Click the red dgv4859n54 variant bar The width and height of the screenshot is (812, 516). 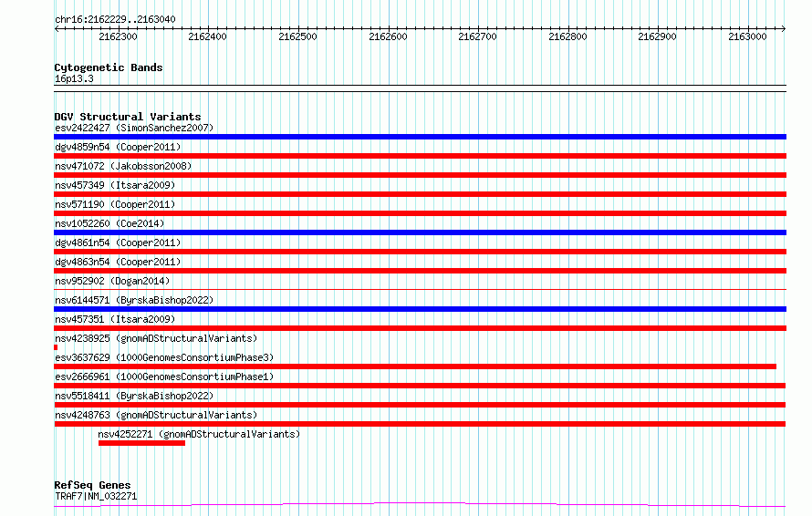click(420, 156)
